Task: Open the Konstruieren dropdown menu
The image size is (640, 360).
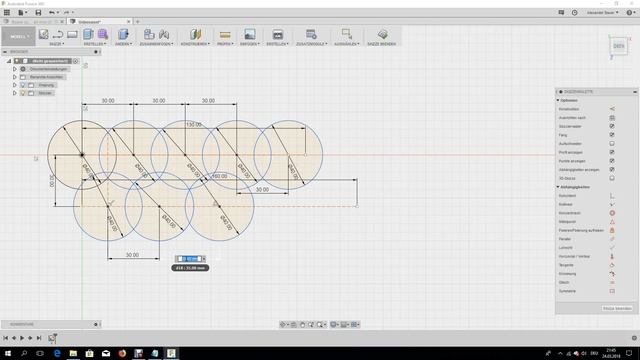Action: pyautogui.click(x=195, y=44)
